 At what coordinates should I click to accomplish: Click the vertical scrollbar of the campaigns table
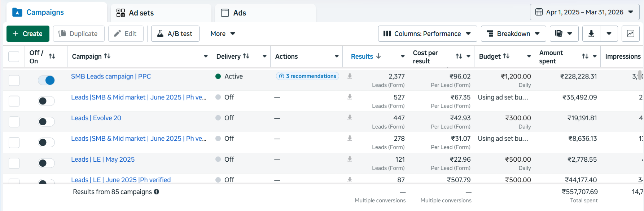(640, 75)
